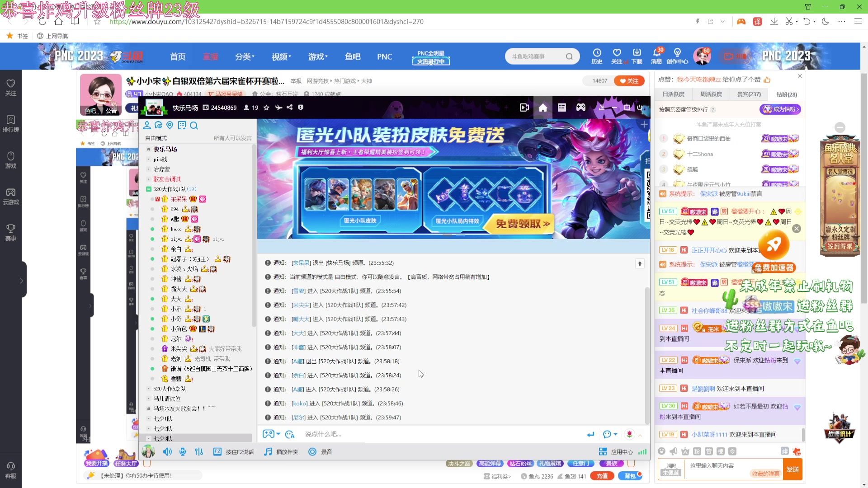Click the 播放伴奏 music note icon

tap(267, 451)
